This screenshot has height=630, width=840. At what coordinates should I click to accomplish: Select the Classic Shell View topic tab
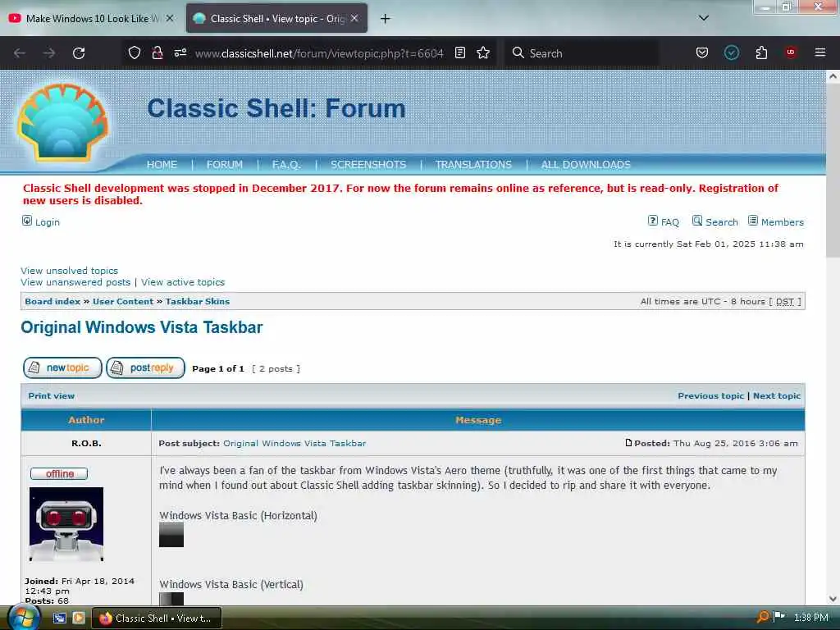[x=277, y=18]
